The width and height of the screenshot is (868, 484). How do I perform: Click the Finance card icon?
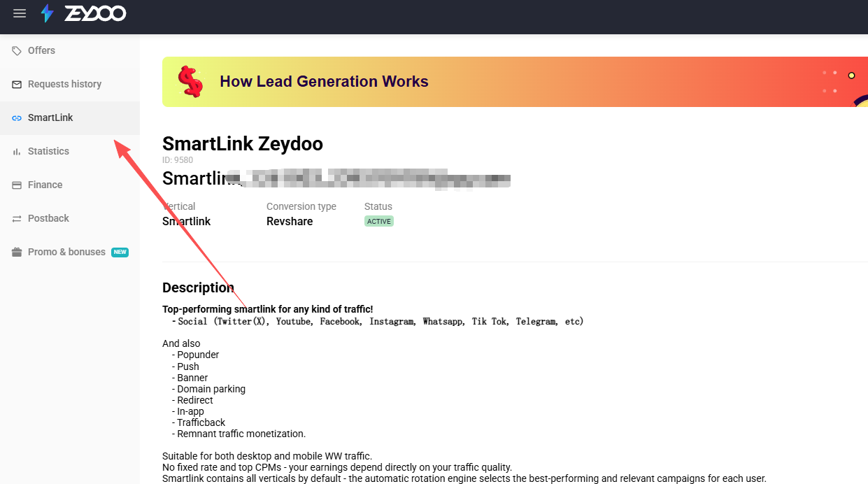(x=17, y=185)
